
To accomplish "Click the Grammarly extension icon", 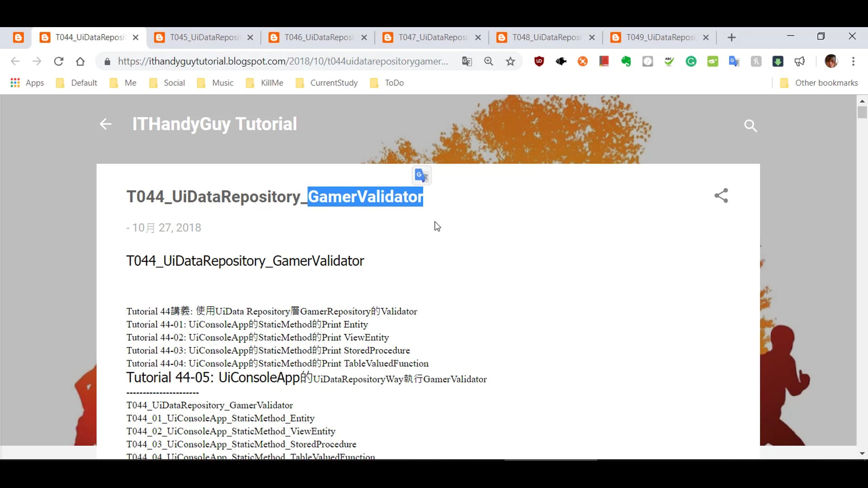I will (x=691, y=61).
